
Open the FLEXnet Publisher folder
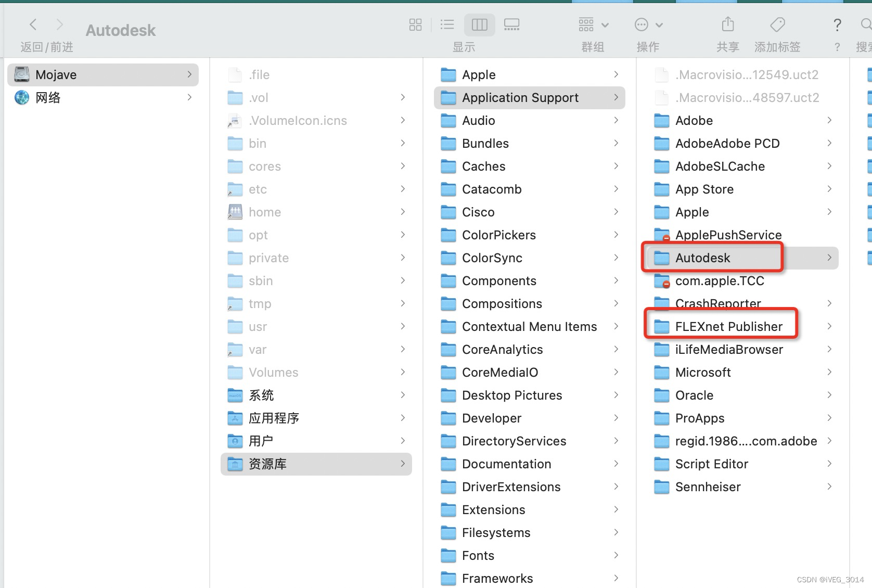728,327
